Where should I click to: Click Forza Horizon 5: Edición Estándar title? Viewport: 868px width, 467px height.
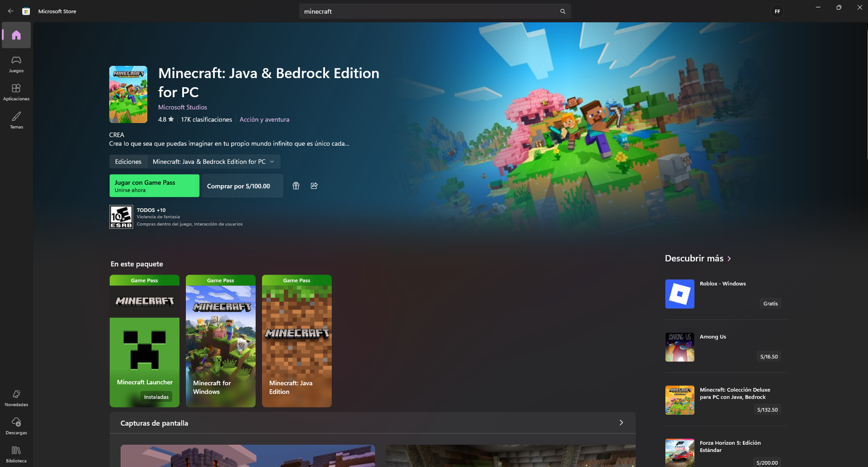click(x=730, y=446)
